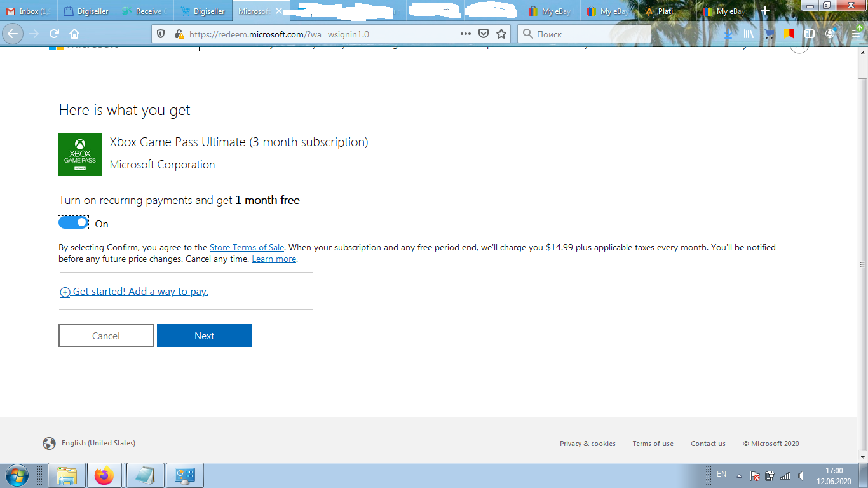The image size is (868, 488).
Task: Open the Learn more link
Action: click(x=274, y=259)
